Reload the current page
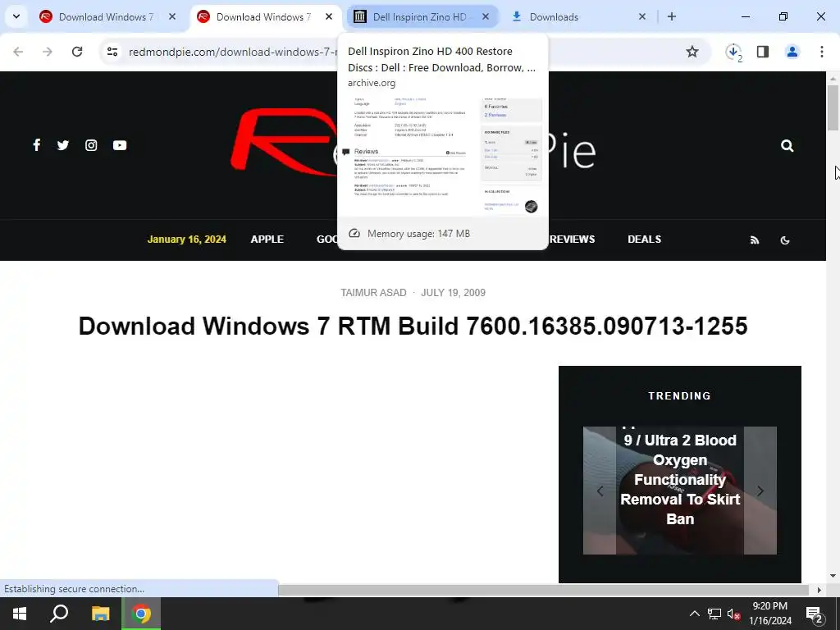This screenshot has height=630, width=840. [77, 52]
